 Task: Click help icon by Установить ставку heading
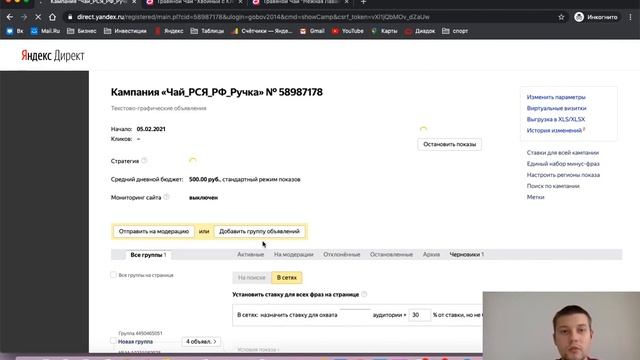pos(364,294)
